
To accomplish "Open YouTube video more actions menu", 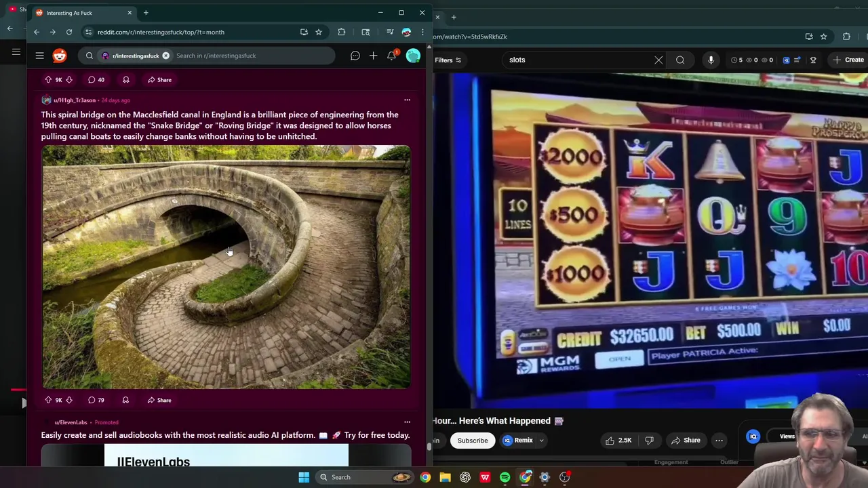I will tap(719, 441).
